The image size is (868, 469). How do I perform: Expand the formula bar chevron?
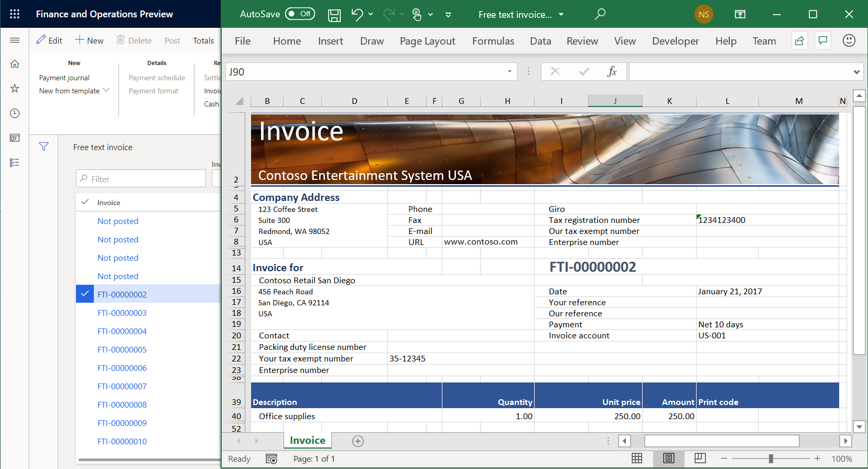[856, 72]
